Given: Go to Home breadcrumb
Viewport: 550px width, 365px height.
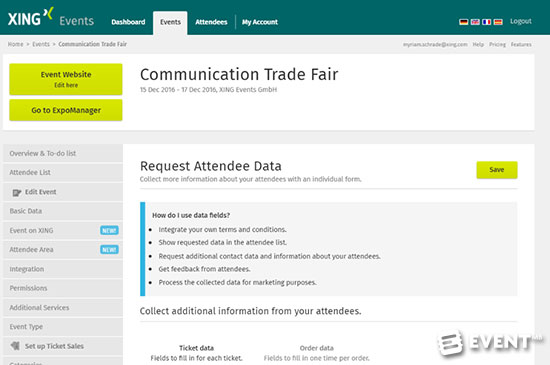Looking at the screenshot, I should click(x=15, y=44).
